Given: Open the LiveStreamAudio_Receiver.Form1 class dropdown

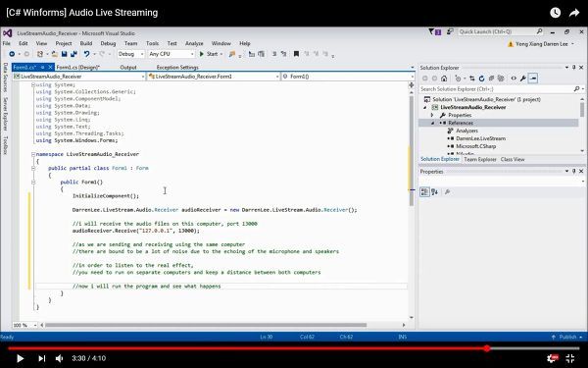Looking at the screenshot, I should pos(214,77).
